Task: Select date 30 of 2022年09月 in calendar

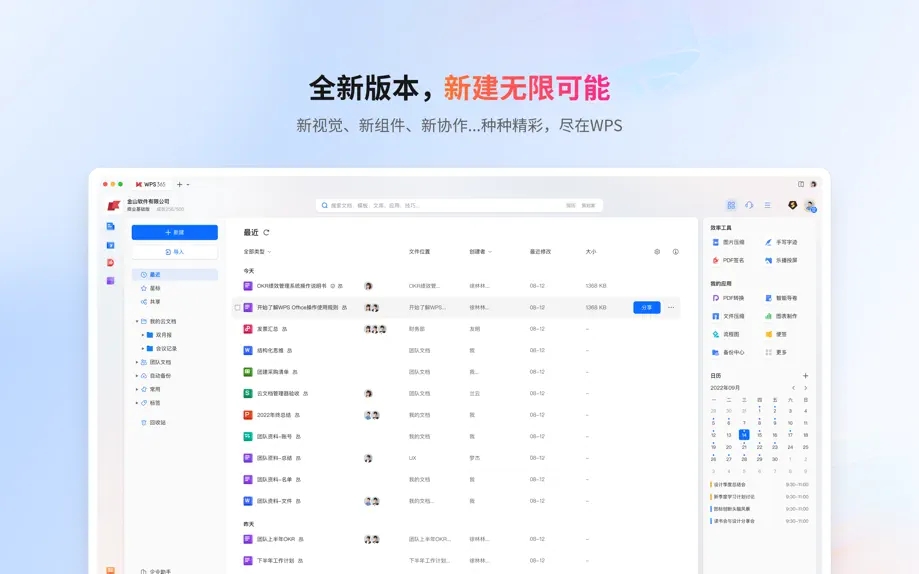Action: pyautogui.click(x=775, y=459)
